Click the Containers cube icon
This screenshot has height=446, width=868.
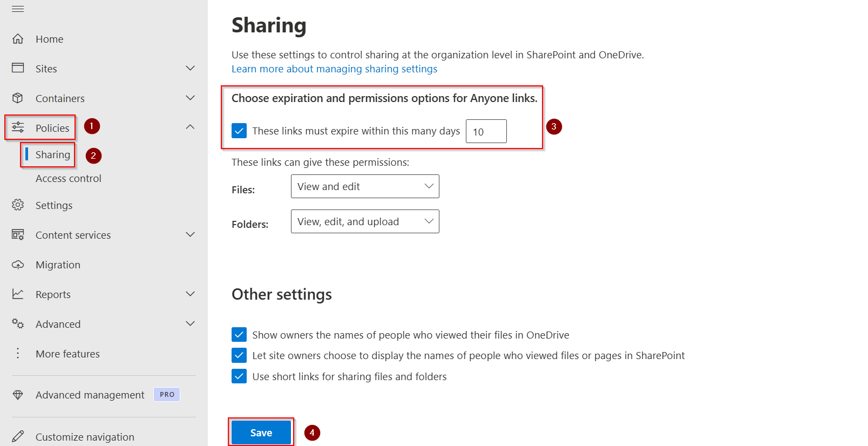(x=18, y=98)
